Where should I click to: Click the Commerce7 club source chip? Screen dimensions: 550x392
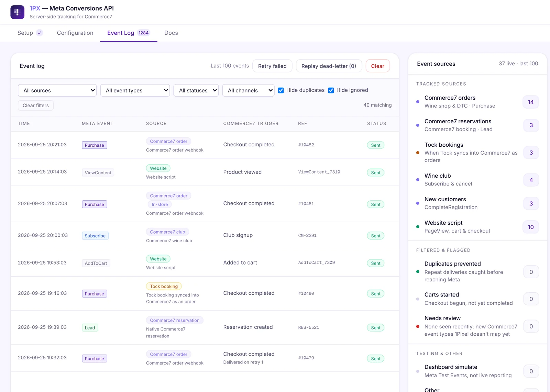(167, 232)
